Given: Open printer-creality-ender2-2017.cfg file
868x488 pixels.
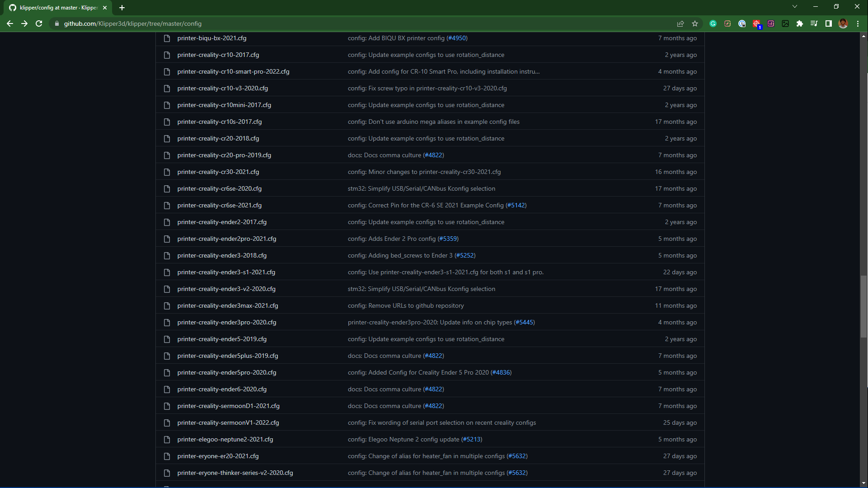Looking at the screenshot, I should tap(222, 222).
